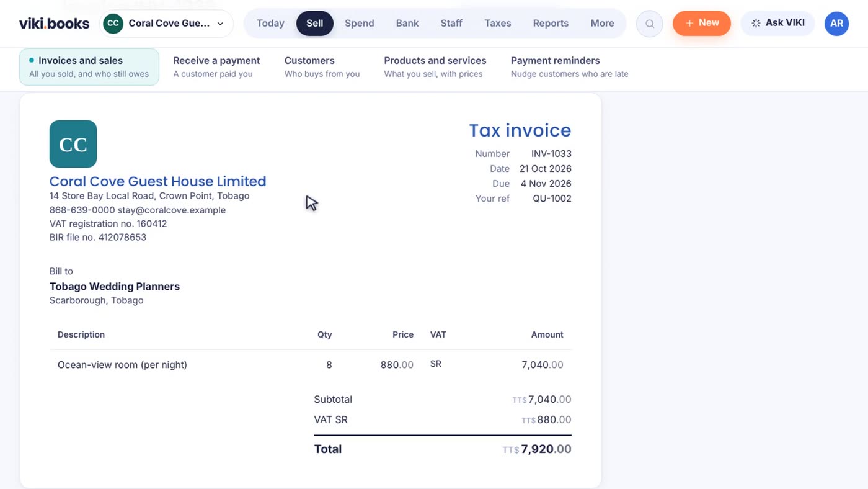Click the CC company logo on invoice
Screen dimensions: 868x489
[x=73, y=144]
